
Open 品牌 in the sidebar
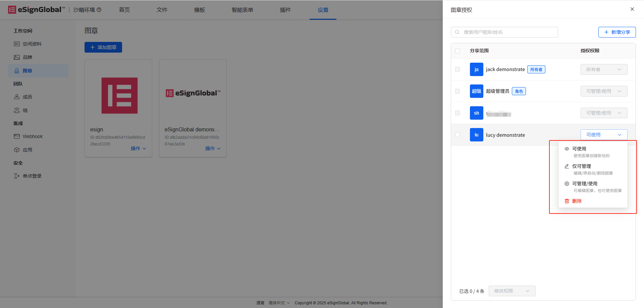(x=38, y=57)
